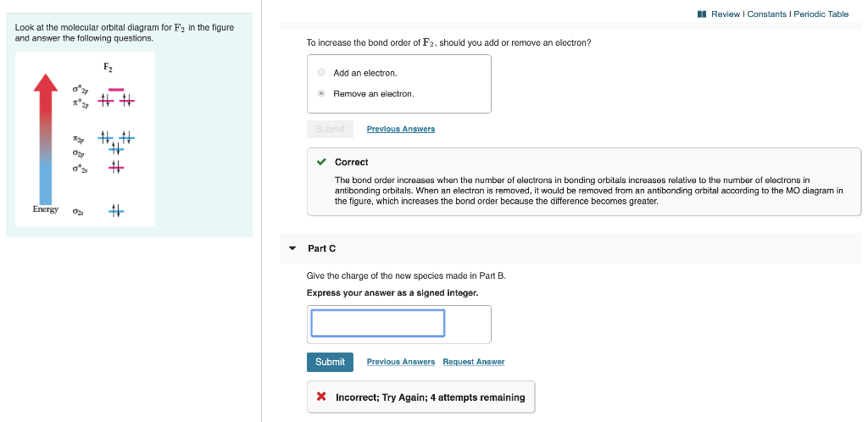Click the red X incorrect icon
This screenshot has height=422, width=868.
tap(321, 397)
